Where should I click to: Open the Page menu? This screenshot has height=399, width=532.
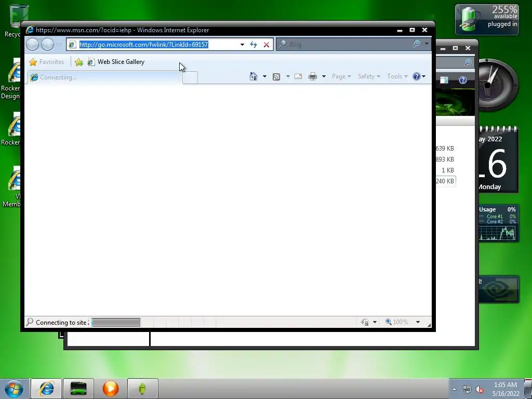[x=341, y=76]
